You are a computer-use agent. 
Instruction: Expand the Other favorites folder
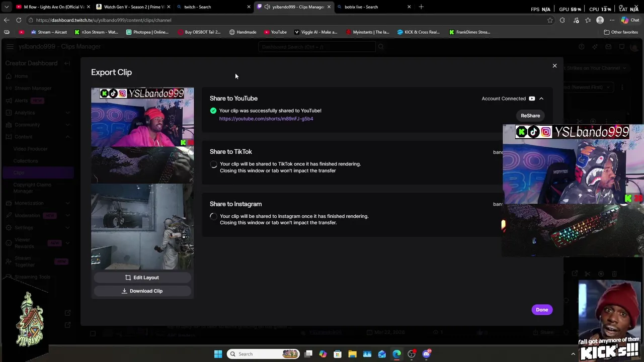621,32
